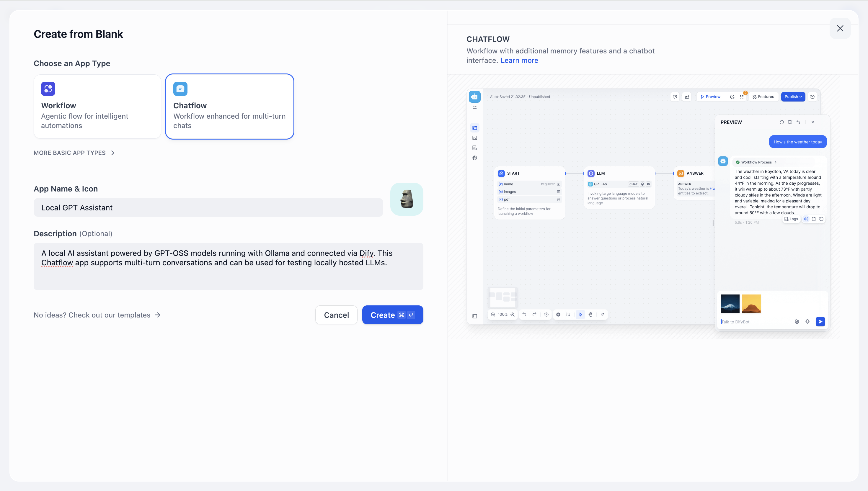This screenshot has height=491, width=868.
Task: Close the Create from Blank dialog
Action: [840, 28]
